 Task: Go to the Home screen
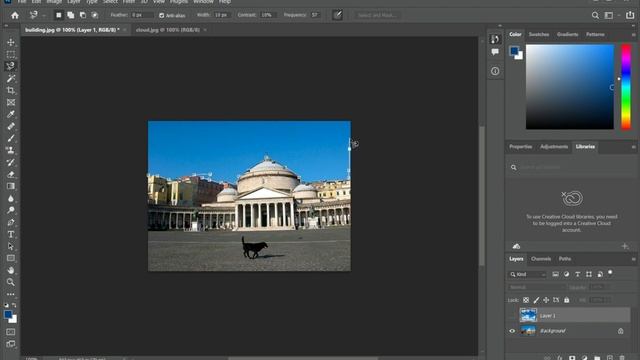pyautogui.click(x=15, y=16)
